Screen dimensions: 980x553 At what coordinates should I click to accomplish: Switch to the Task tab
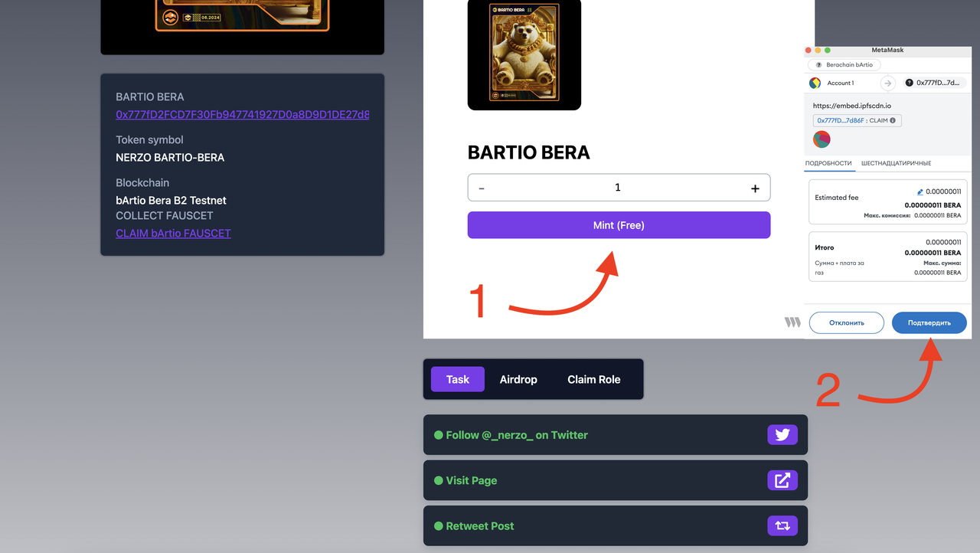click(x=458, y=379)
